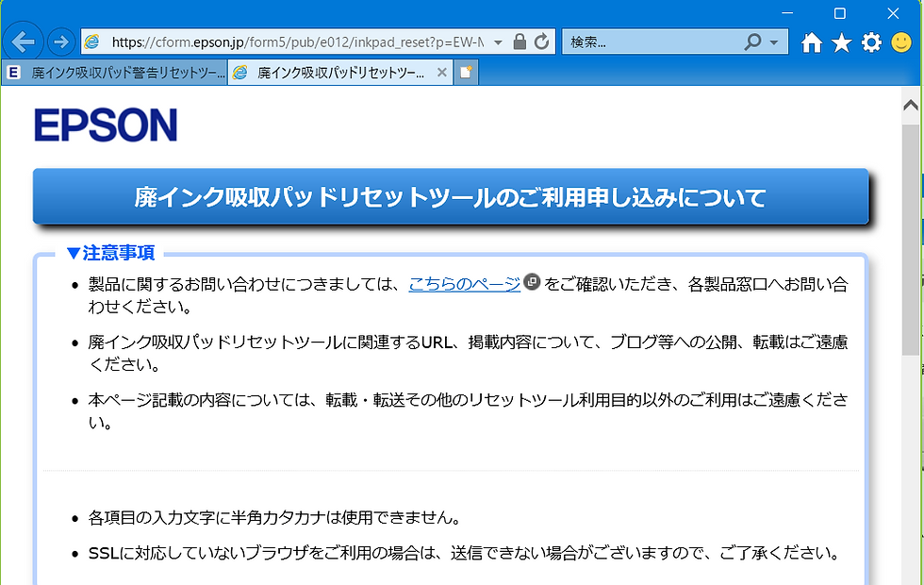Click the line starting with SSLに対応していないブラウザ
This screenshot has width=924, height=585.
[x=463, y=553]
